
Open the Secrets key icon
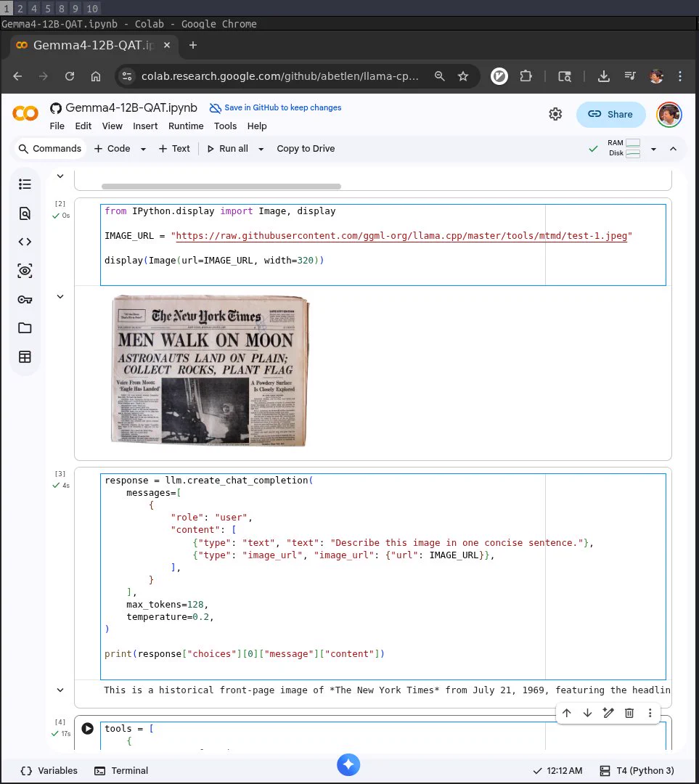tap(25, 300)
